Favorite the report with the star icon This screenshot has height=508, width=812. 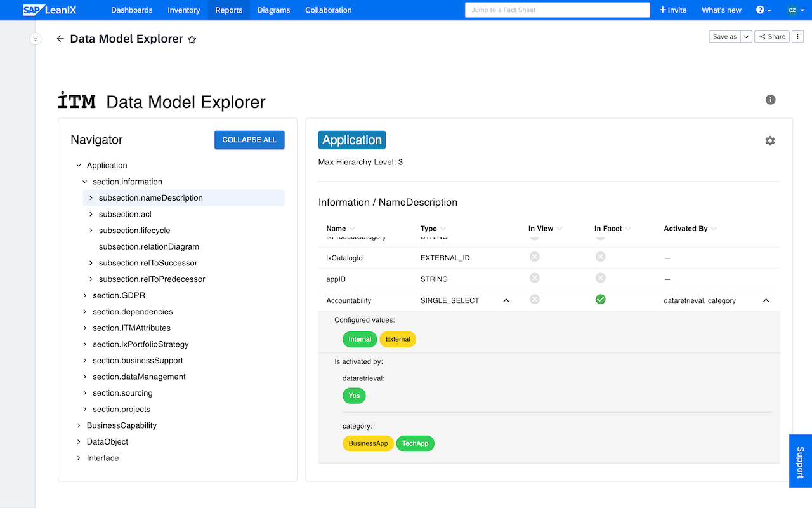tap(192, 39)
